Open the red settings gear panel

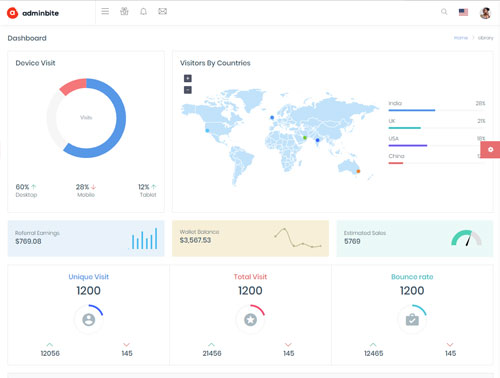click(490, 149)
